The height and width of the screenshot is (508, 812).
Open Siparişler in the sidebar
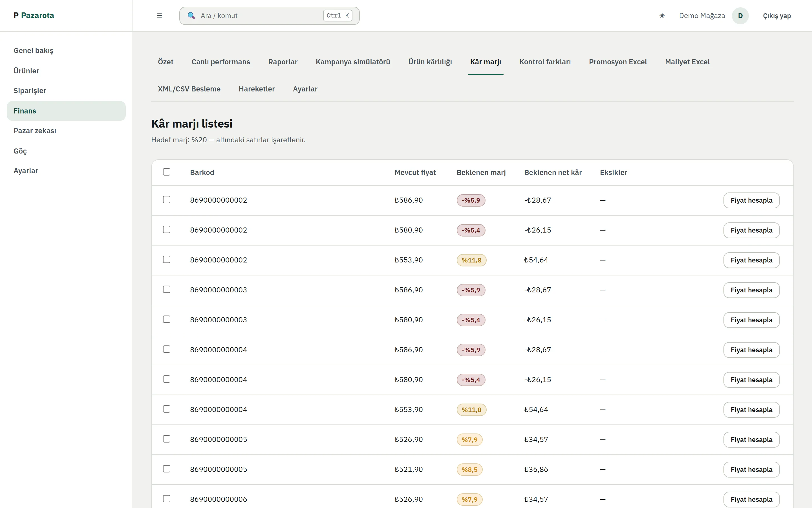tap(66, 91)
